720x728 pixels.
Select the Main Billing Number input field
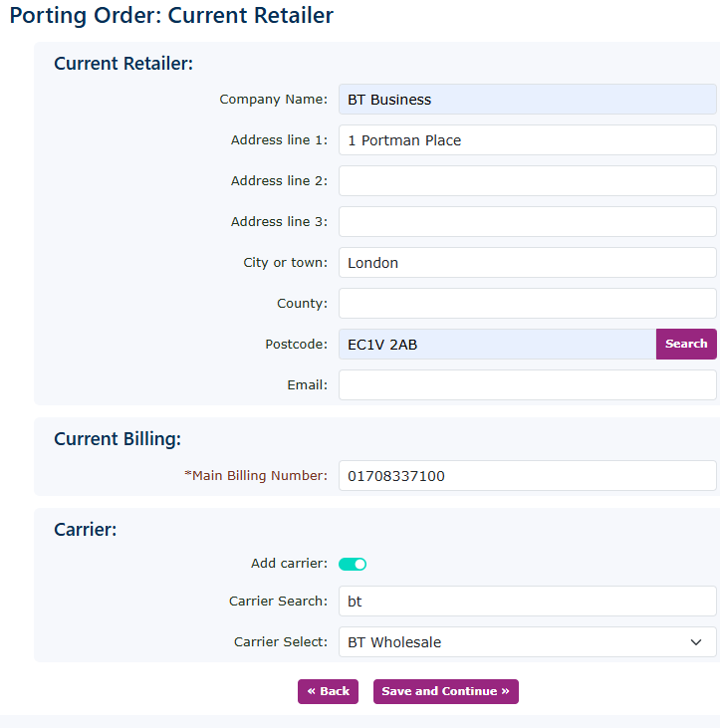(x=527, y=476)
